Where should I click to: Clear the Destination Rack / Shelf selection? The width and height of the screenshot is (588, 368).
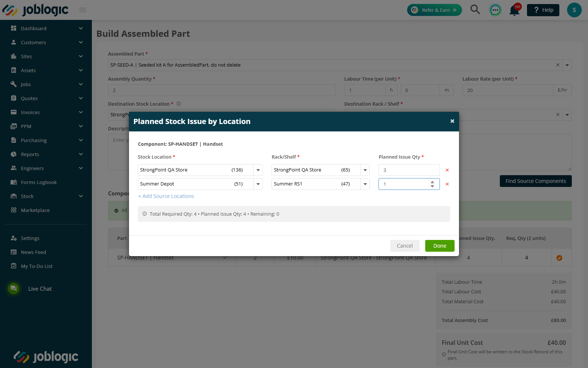pyautogui.click(x=558, y=114)
